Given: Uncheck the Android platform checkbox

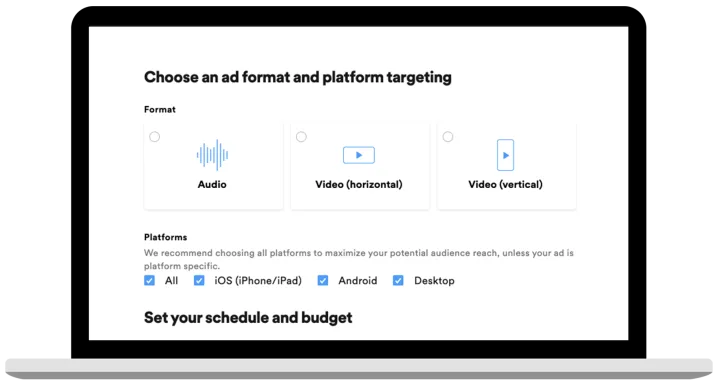Looking at the screenshot, I should coord(323,280).
